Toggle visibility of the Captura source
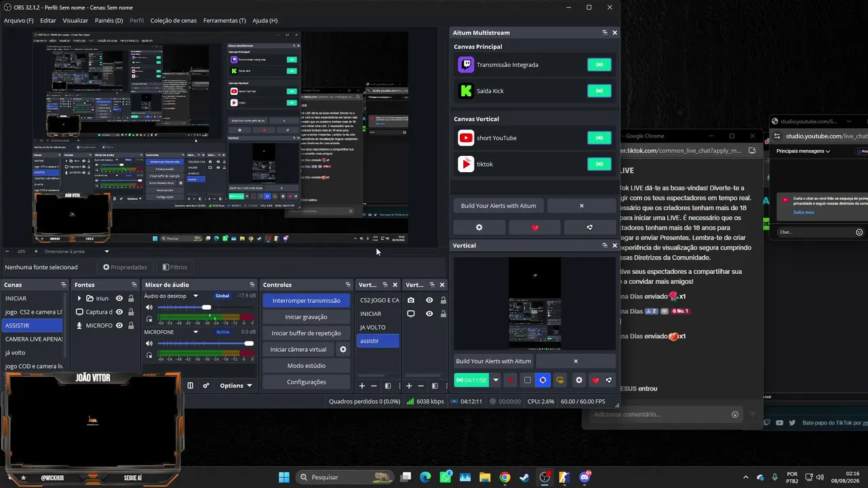868x488 pixels. tap(119, 312)
